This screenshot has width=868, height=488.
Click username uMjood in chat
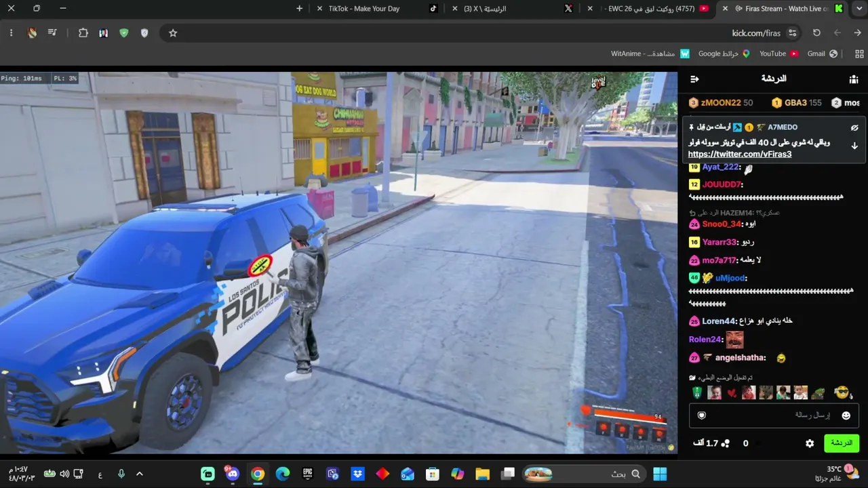(730, 278)
